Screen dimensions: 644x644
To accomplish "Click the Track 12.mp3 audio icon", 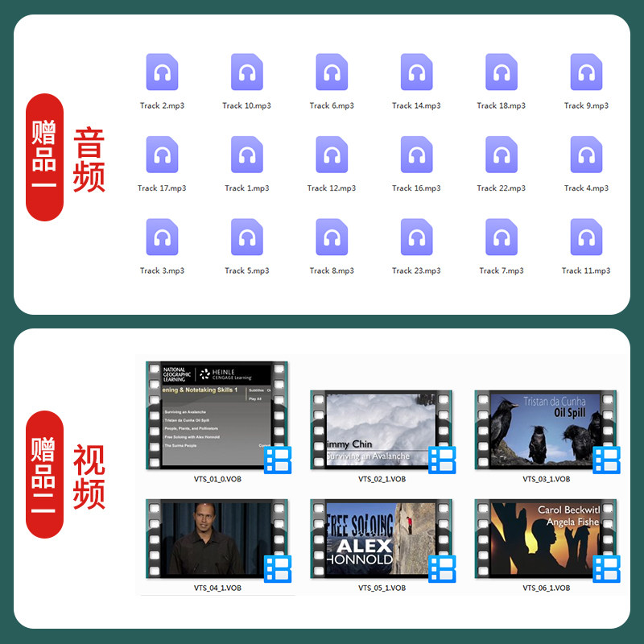I will pyautogui.click(x=332, y=155).
